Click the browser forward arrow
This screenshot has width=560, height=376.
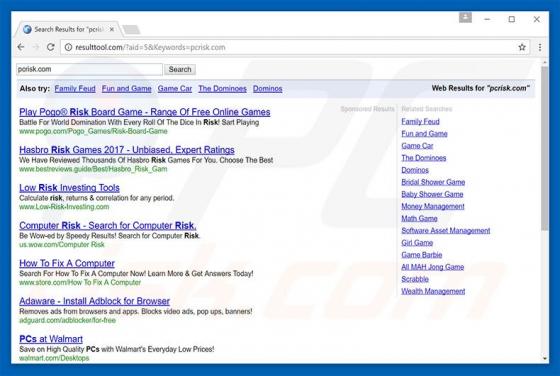pos(36,47)
